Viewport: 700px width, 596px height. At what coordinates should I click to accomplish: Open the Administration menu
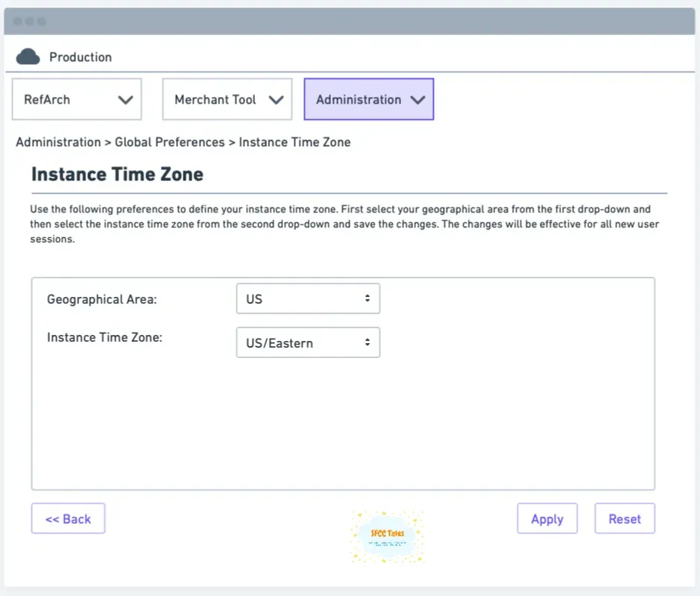click(368, 98)
